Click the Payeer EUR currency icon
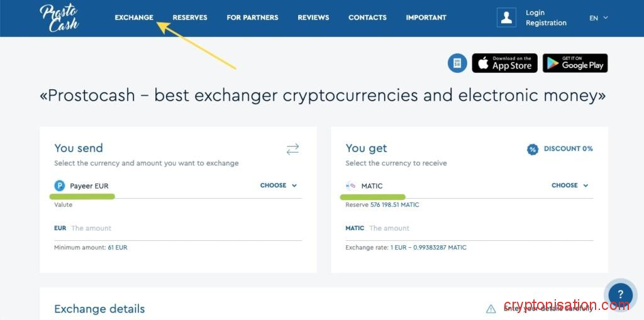644x320 pixels. [60, 185]
